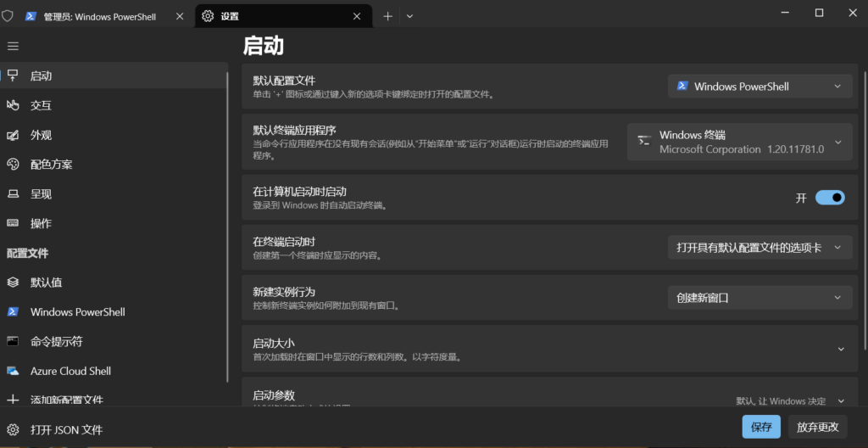Select the 外观 appearance icon

coord(13,135)
